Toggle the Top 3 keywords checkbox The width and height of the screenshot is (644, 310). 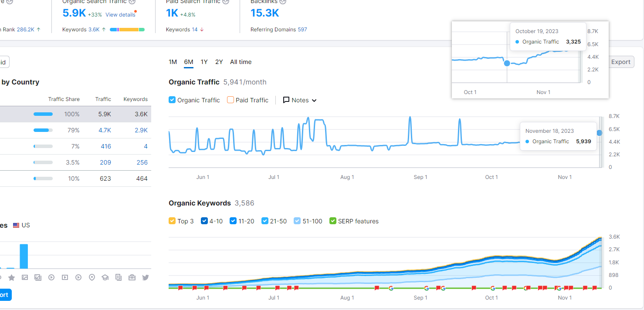172,221
